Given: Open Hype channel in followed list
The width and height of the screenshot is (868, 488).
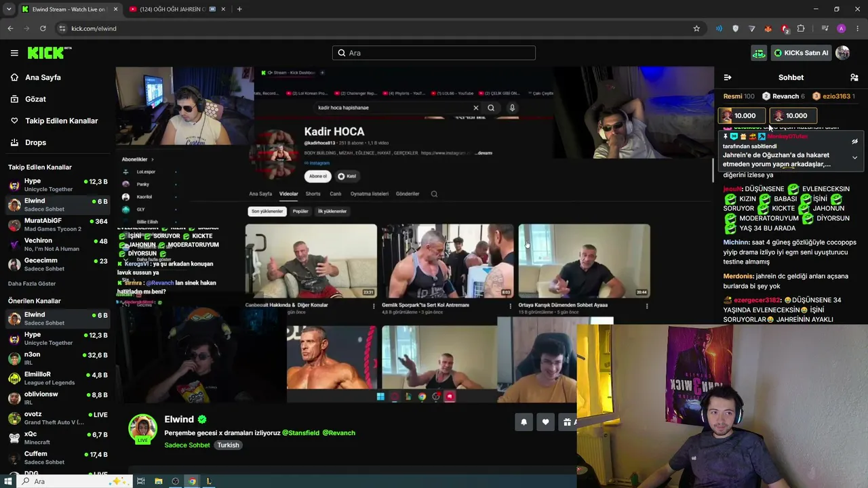Looking at the screenshot, I should pyautogui.click(x=58, y=185).
